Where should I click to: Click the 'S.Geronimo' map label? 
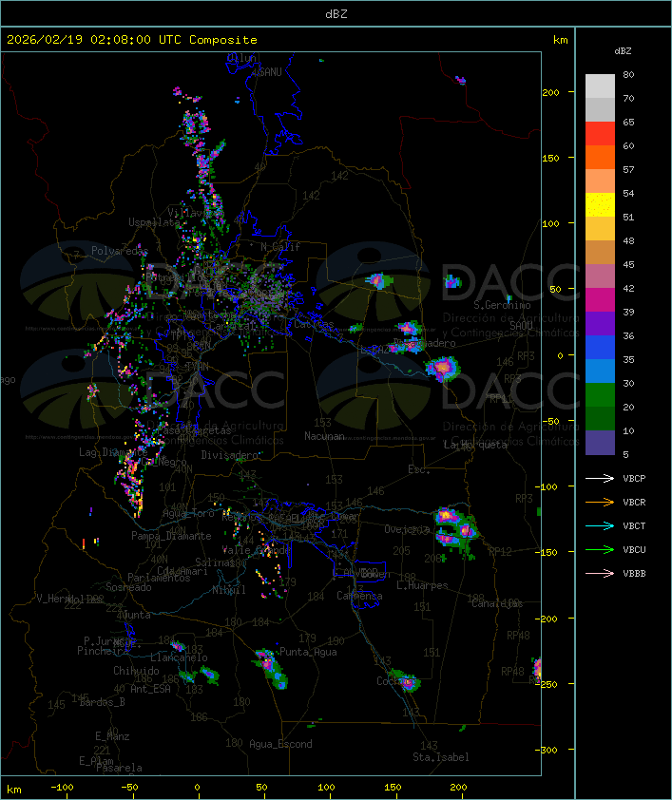(x=502, y=305)
